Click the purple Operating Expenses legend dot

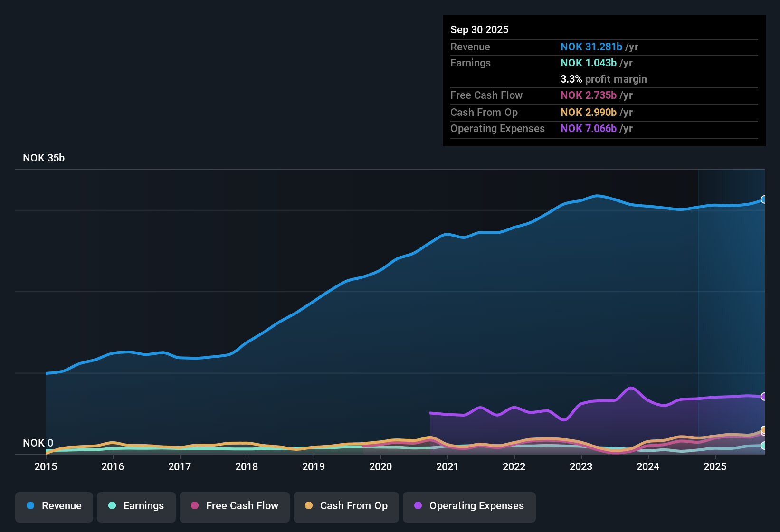coord(417,506)
